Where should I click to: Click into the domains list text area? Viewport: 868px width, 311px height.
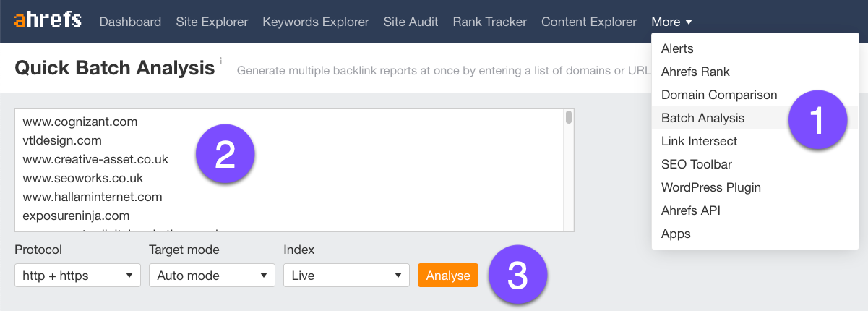pyautogui.click(x=294, y=170)
